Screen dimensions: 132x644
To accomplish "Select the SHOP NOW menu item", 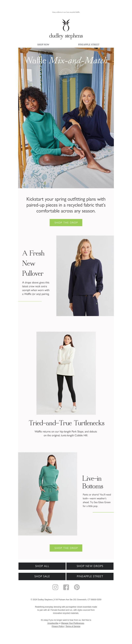I will [43, 45].
